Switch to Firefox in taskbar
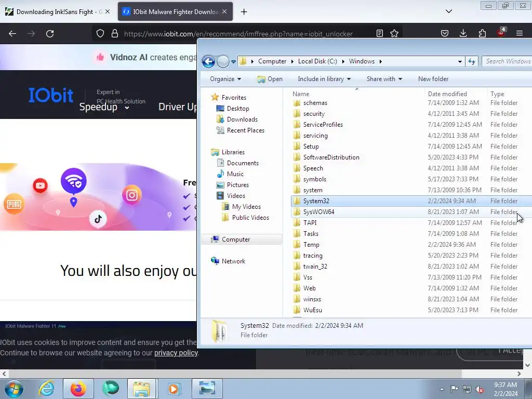The height and width of the screenshot is (399, 532). [78, 389]
